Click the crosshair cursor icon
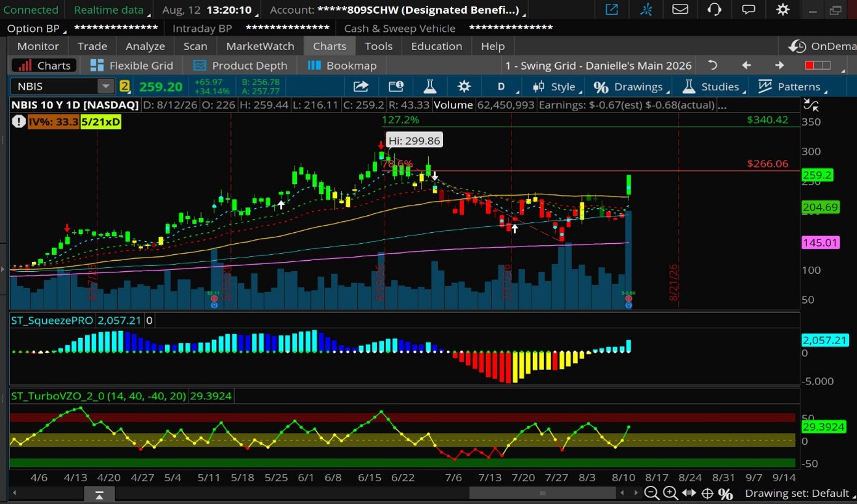The image size is (857, 504). 707,493
